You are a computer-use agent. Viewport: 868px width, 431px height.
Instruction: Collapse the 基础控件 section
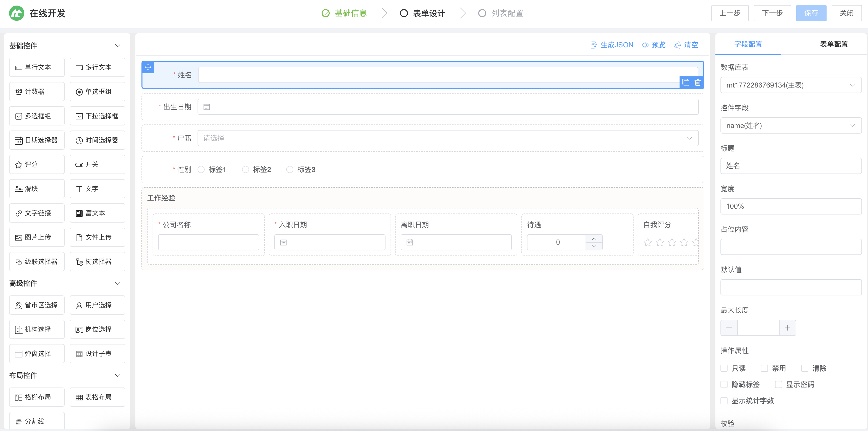[x=117, y=45]
